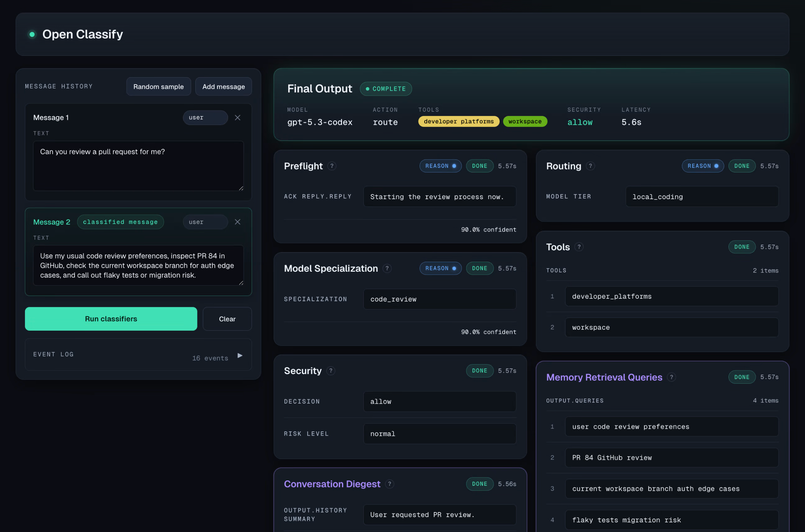Select the local_coding model tier value
This screenshot has height=532, width=805.
[702, 197]
